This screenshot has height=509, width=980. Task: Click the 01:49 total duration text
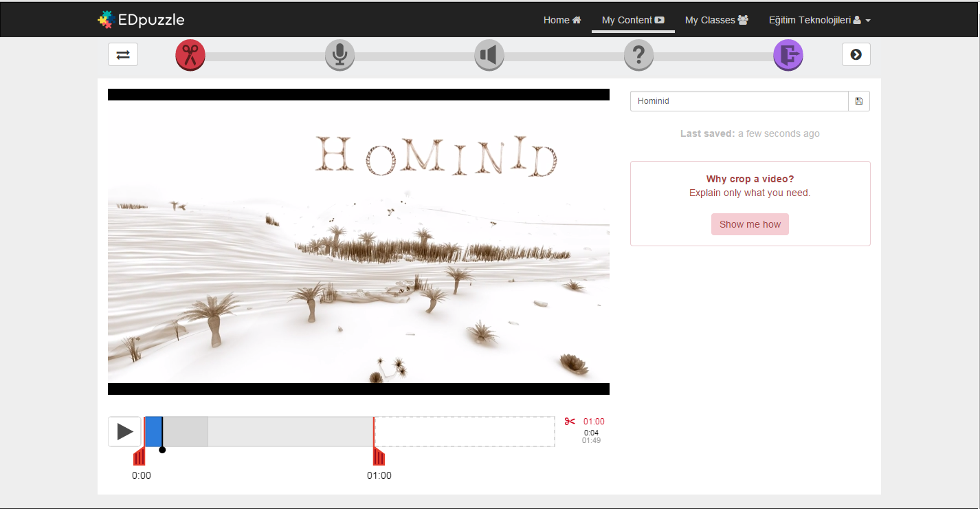(x=591, y=440)
